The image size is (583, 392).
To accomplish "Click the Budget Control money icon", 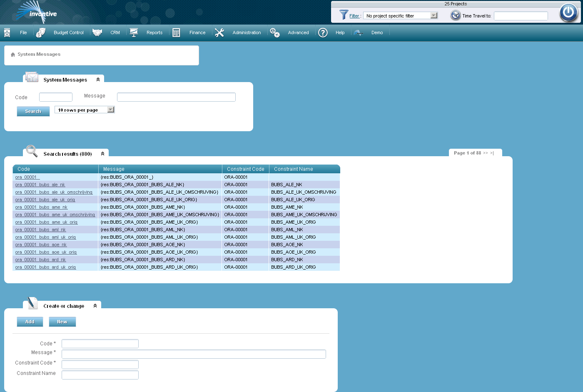I will pos(40,32).
